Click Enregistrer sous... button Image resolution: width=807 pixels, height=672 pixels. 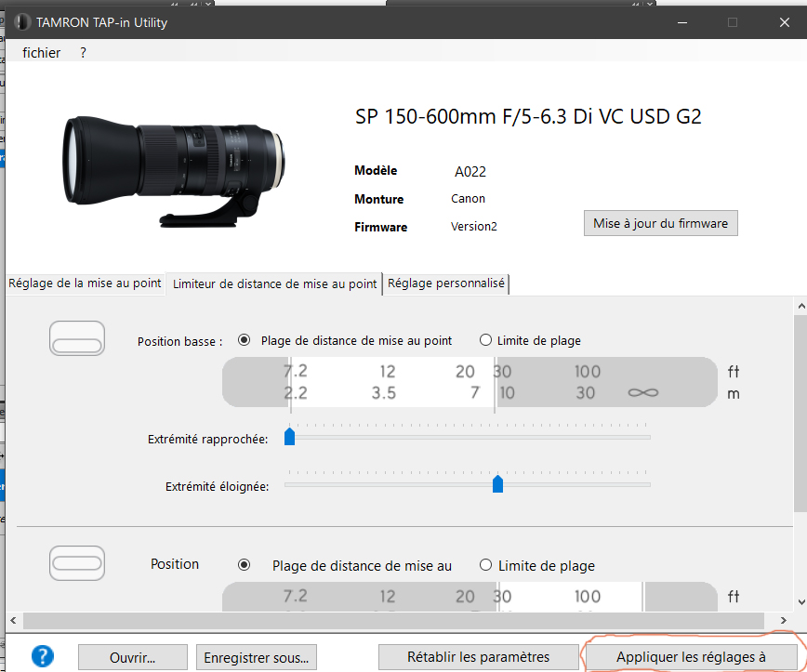(257, 657)
